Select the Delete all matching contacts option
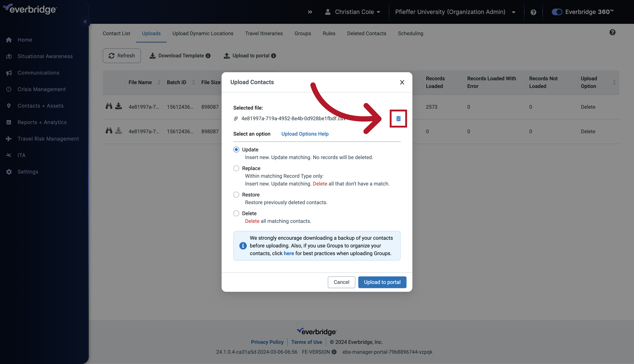This screenshot has height=364, width=634. (236, 213)
